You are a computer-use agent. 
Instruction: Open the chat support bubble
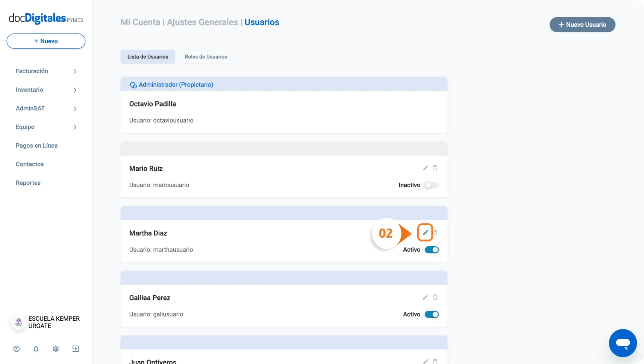[x=623, y=343]
